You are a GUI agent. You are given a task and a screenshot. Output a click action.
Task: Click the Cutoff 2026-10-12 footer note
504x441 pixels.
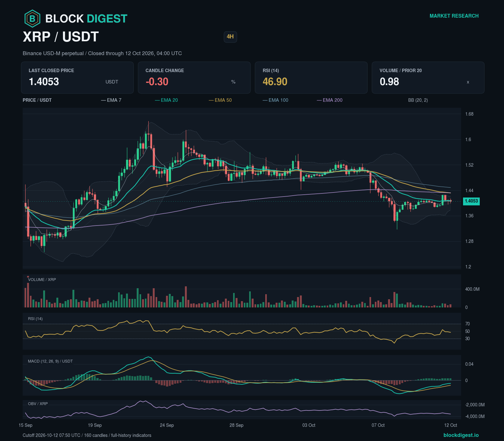[87, 435]
